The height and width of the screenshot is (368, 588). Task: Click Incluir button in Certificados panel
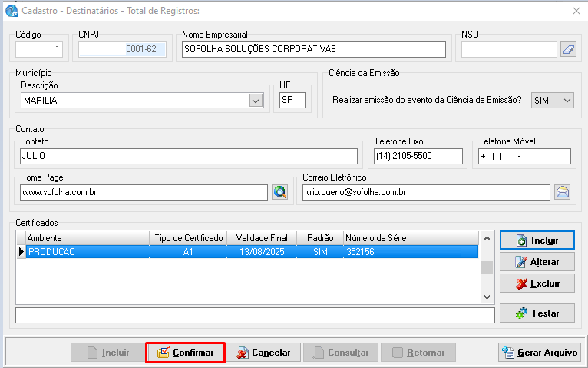(x=537, y=240)
